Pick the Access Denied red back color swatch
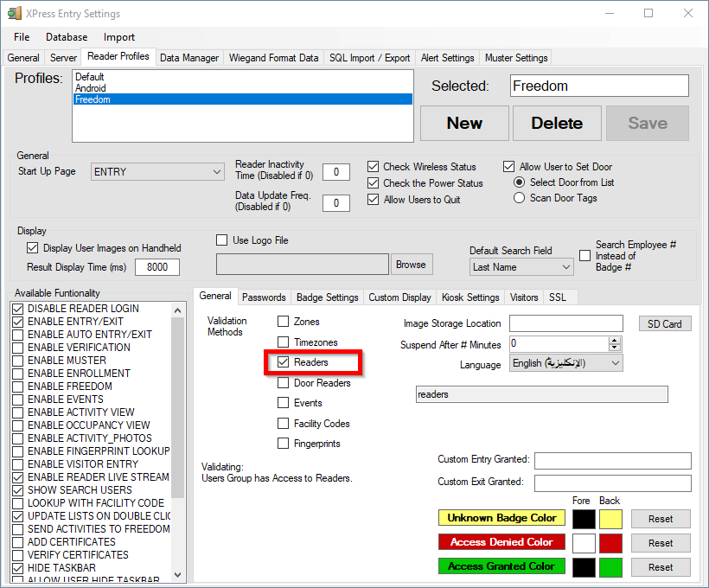Screen dimensions: 709x588 [x=610, y=543]
